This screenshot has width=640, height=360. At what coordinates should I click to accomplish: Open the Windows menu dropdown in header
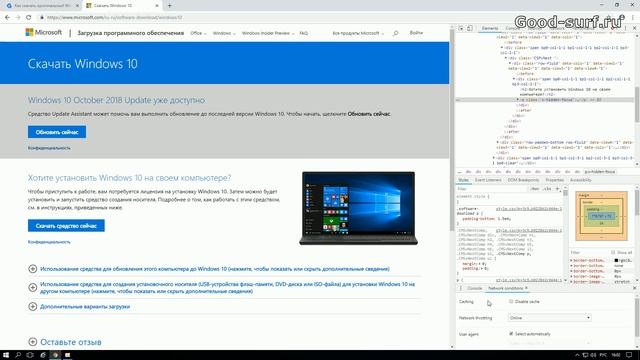[224, 33]
